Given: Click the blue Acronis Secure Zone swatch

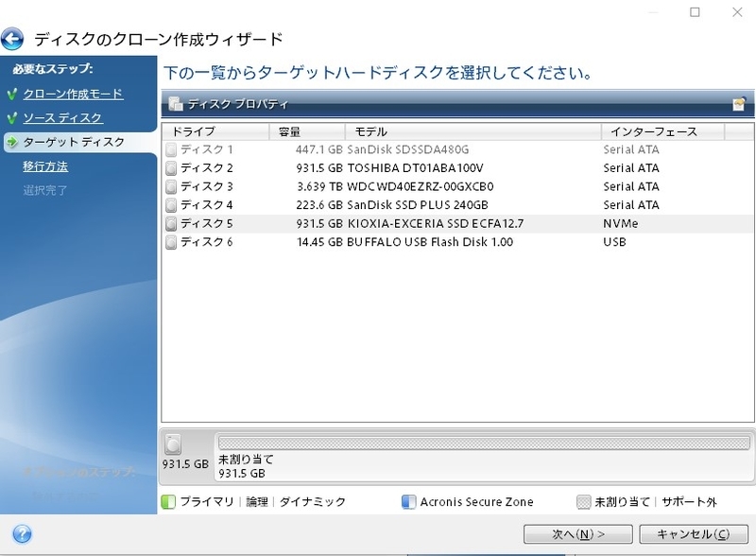Looking at the screenshot, I should coord(408,502).
